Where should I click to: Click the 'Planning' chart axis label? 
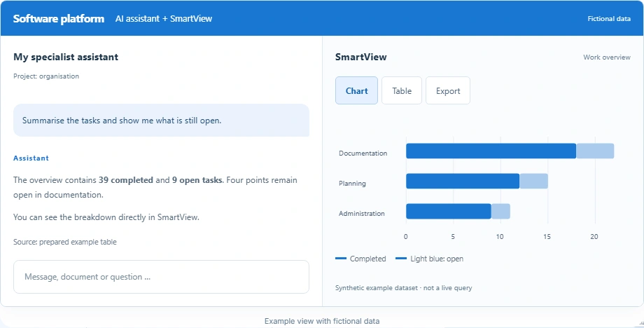(352, 184)
